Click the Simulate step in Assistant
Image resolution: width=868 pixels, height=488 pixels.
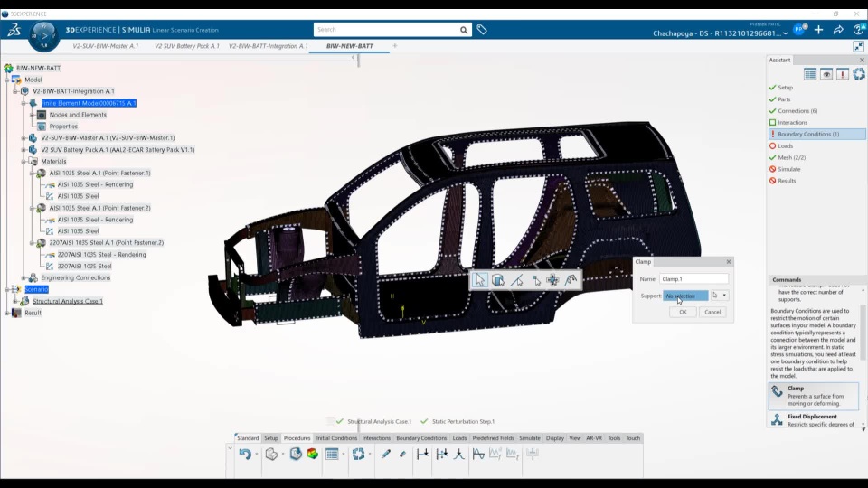point(788,169)
